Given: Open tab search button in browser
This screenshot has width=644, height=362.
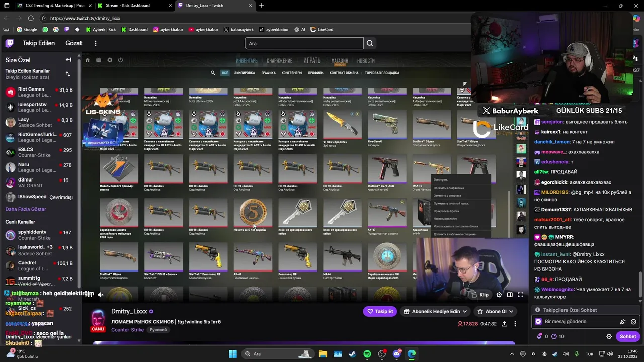Looking at the screenshot, I should coord(6,6).
